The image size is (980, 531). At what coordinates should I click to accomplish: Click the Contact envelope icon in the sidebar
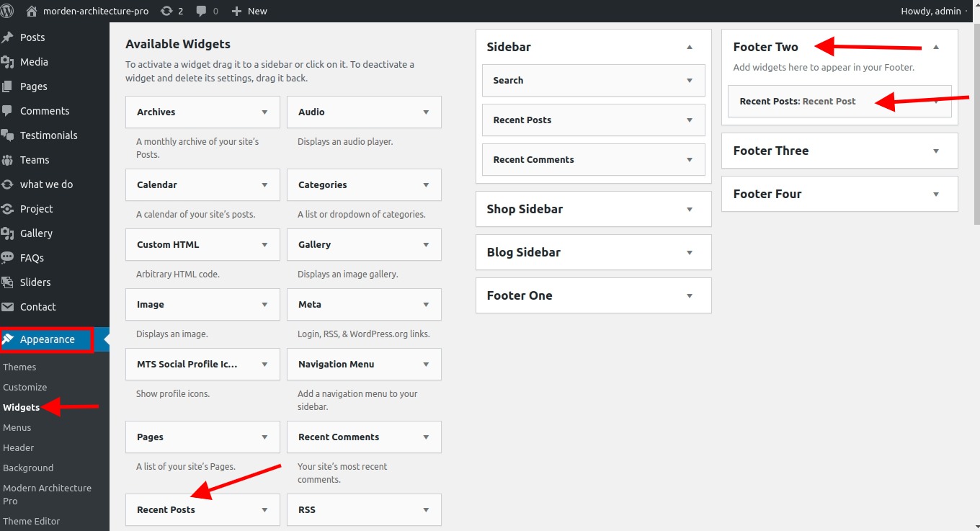tap(7, 307)
